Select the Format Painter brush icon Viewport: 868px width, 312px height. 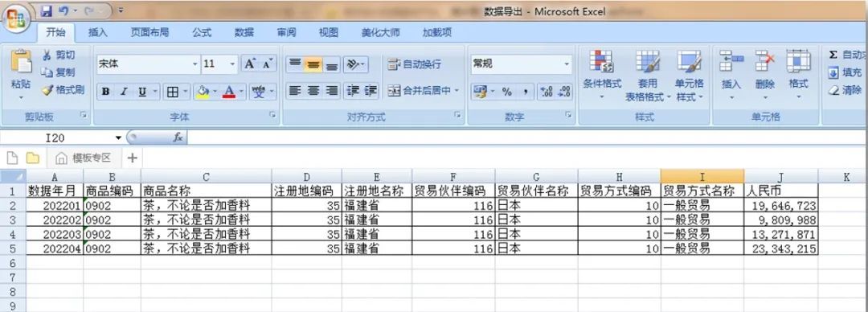(47, 90)
